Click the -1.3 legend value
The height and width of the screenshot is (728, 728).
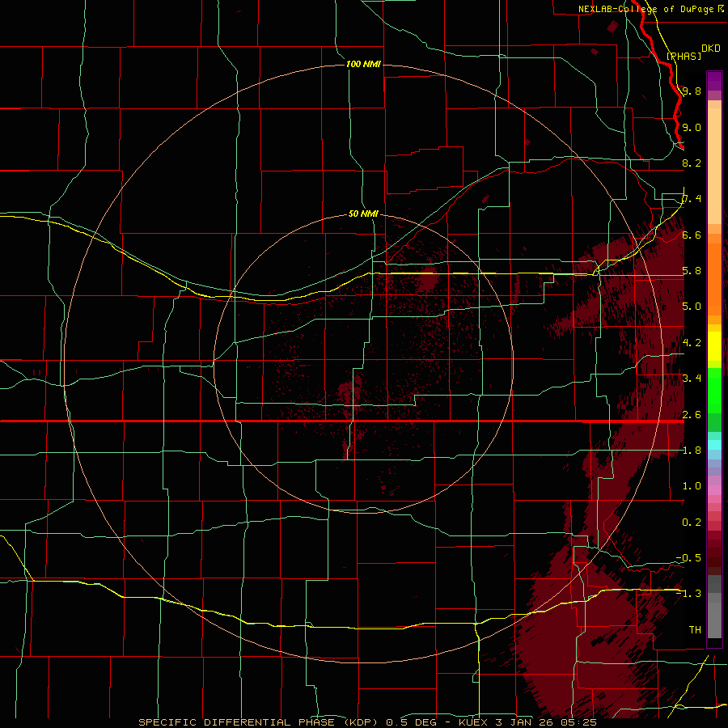tap(688, 594)
